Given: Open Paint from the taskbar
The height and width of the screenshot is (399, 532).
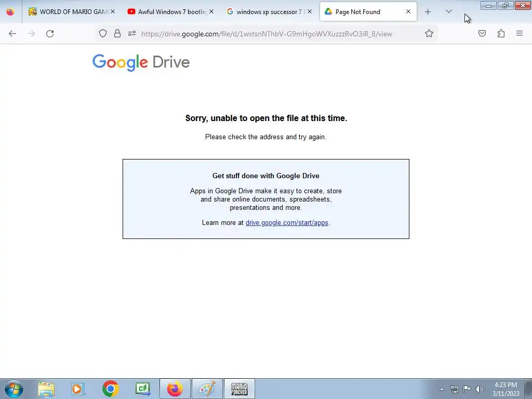Looking at the screenshot, I should (x=207, y=389).
